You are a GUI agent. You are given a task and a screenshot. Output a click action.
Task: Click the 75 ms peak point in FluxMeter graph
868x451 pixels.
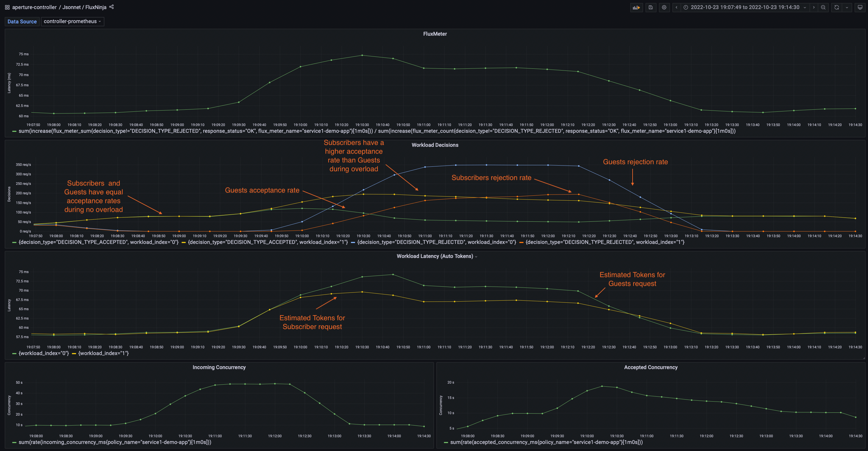coord(362,55)
